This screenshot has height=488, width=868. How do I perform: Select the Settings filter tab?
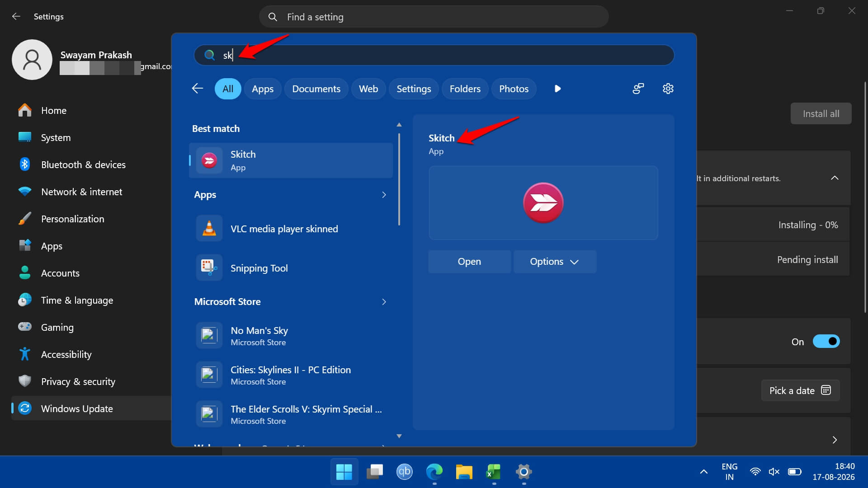[x=414, y=89]
